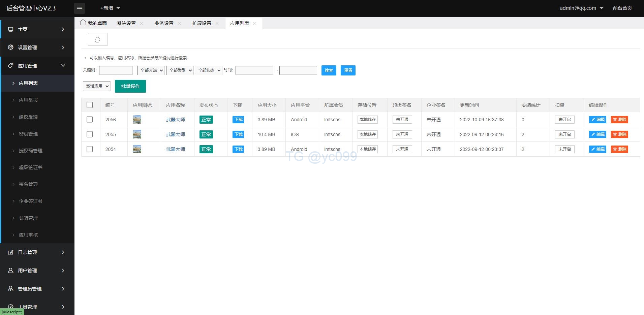Select the 工具管理 icon at sidebar bottom
The width and height of the screenshot is (644, 315).
(11, 307)
